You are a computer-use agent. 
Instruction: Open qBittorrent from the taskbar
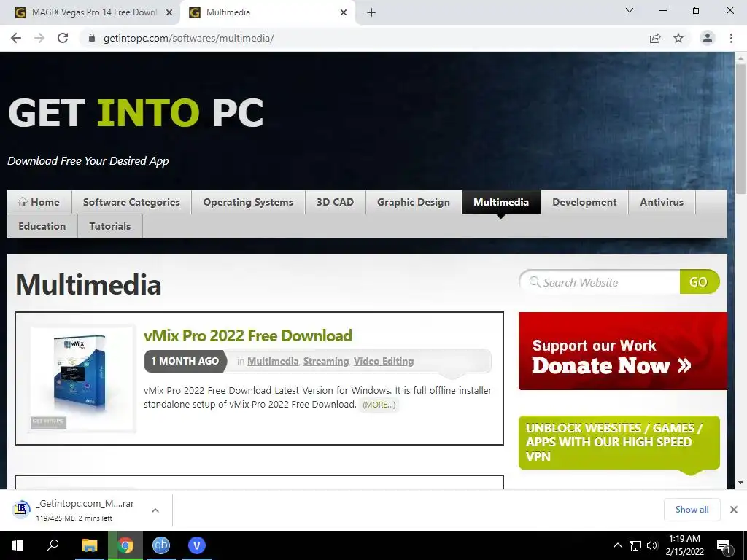[161, 545]
